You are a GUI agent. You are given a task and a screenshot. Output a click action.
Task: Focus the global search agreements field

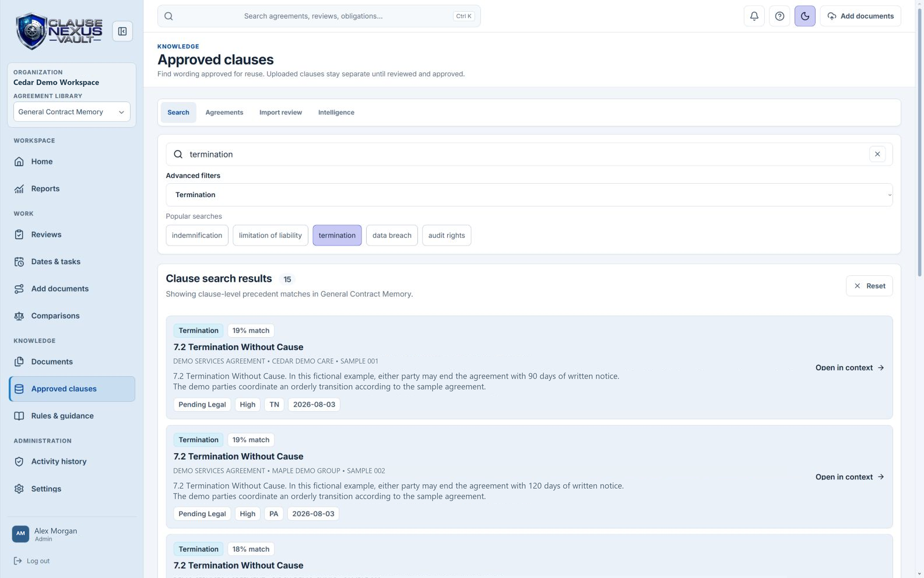coord(319,16)
